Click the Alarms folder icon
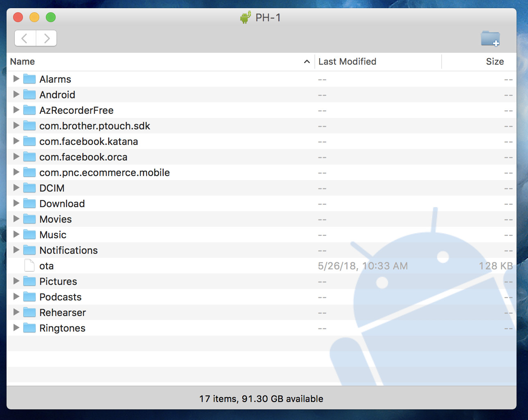This screenshot has width=528, height=420. [29, 79]
